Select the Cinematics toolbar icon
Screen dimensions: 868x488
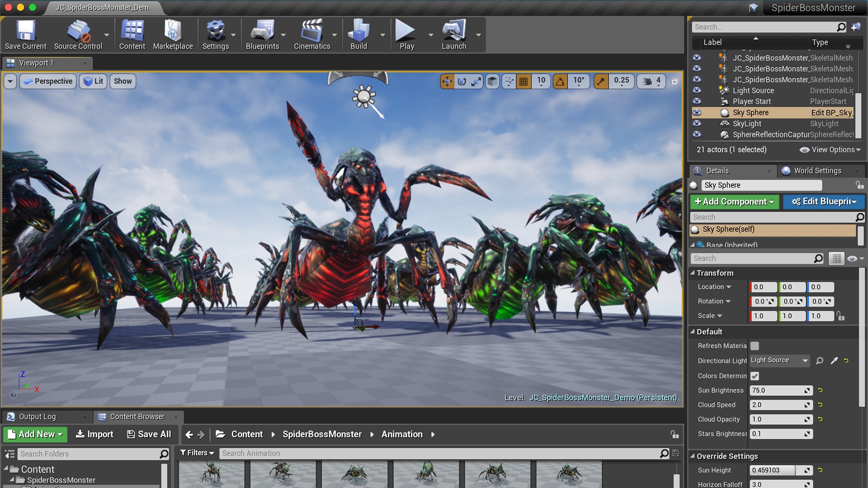pos(311,34)
